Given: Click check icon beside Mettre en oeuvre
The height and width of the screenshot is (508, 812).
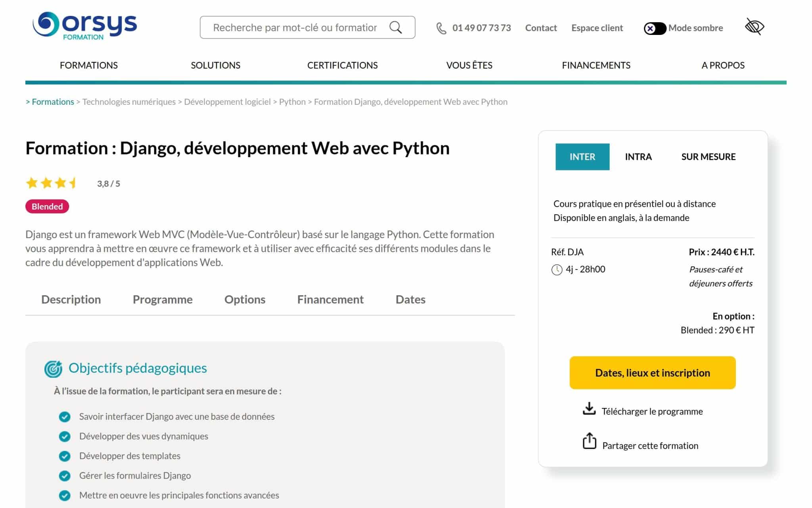Looking at the screenshot, I should click(x=65, y=495).
